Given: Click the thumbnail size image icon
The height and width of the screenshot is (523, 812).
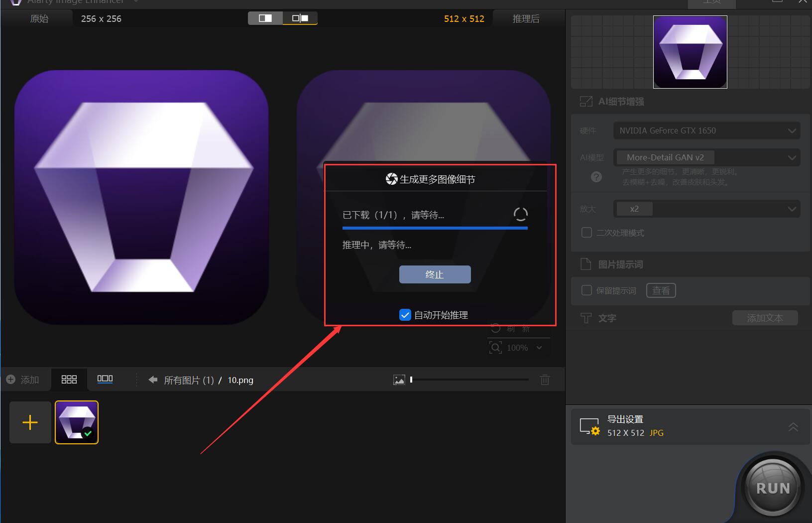Looking at the screenshot, I should 399,380.
